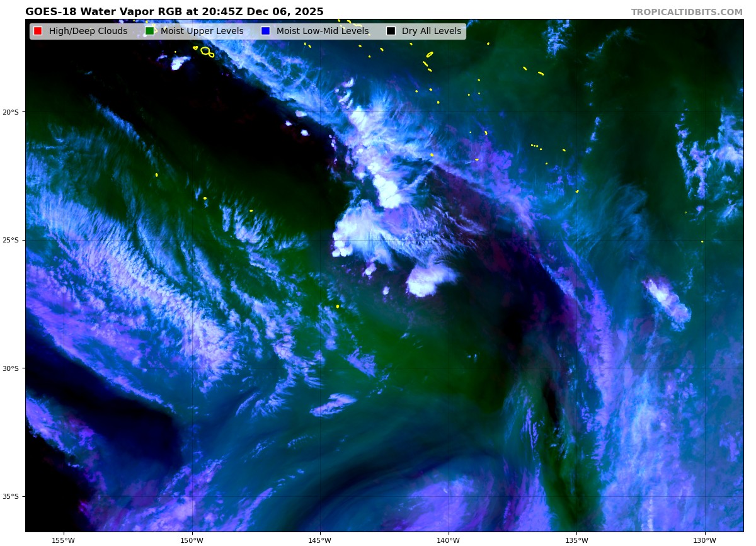
Task: Click the GOES-18 Water Vapor RGB title
Action: 174,12
